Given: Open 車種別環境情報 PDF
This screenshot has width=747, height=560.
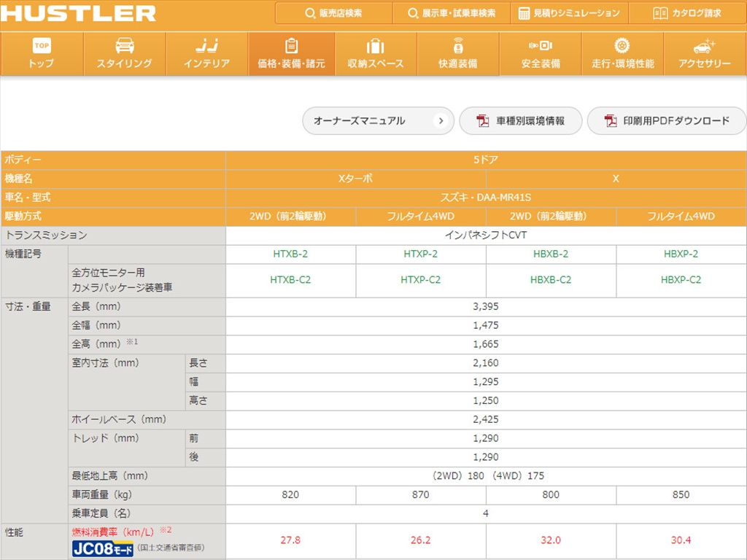Looking at the screenshot, I should [x=521, y=121].
